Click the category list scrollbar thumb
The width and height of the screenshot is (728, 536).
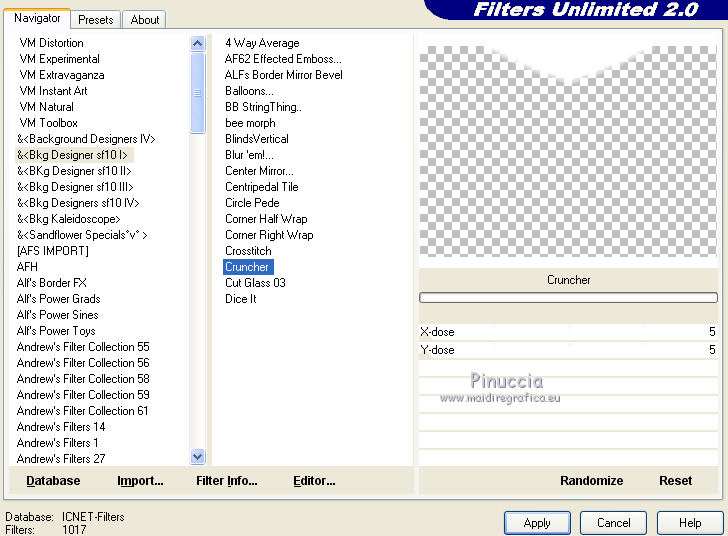point(197,93)
